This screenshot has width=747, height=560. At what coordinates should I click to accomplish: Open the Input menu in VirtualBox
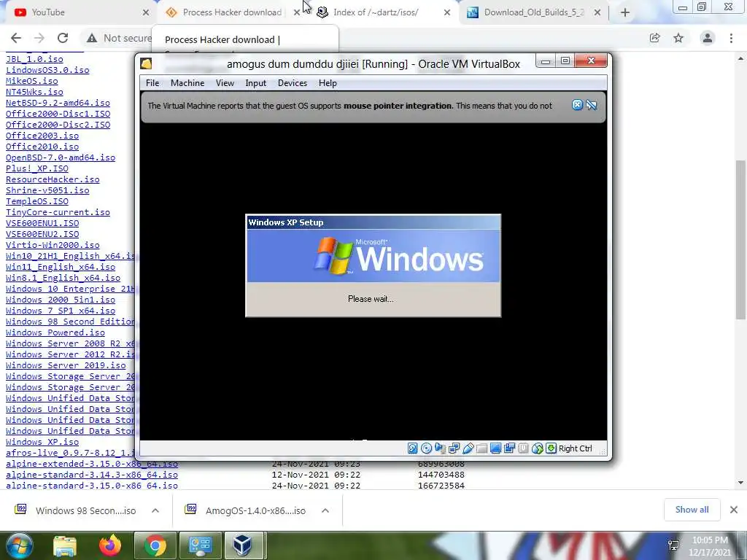256,83
